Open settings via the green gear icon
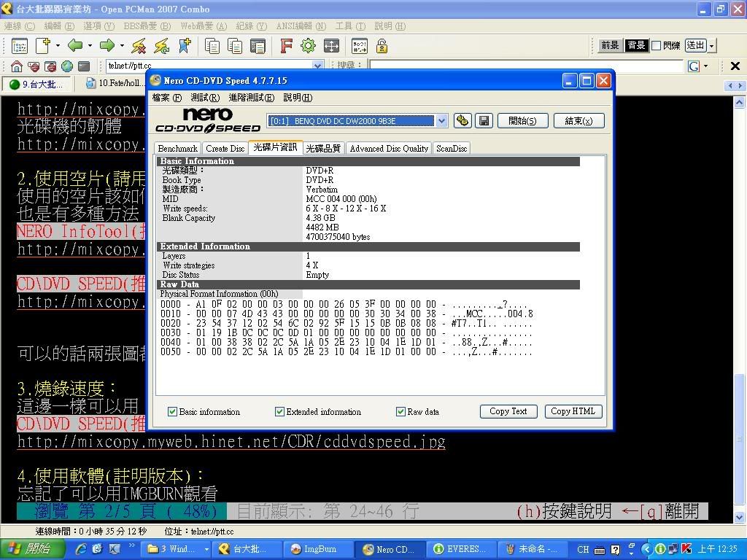 click(308, 46)
